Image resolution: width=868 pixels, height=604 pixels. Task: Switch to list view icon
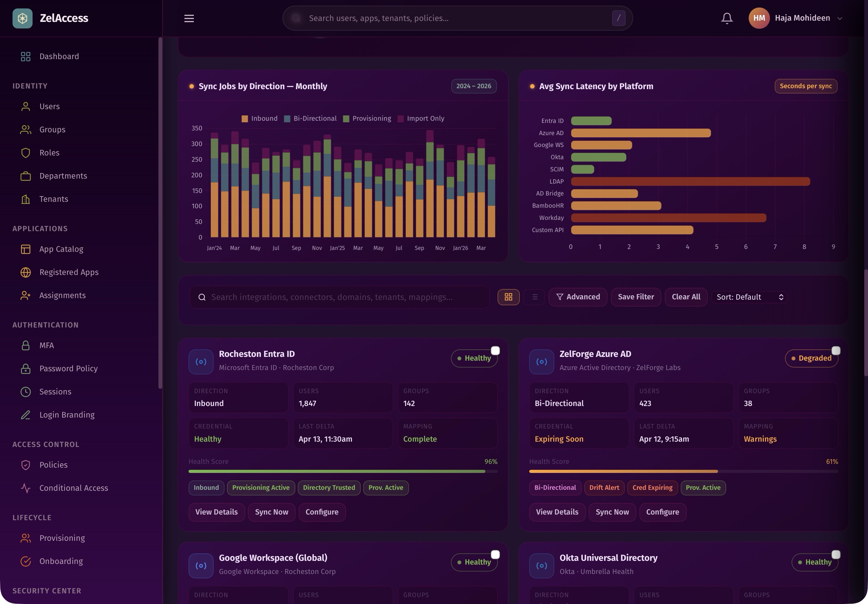(535, 297)
